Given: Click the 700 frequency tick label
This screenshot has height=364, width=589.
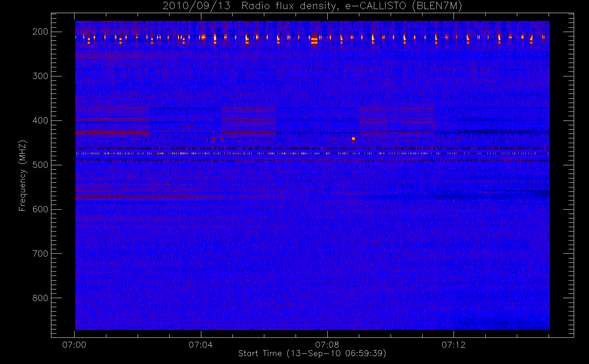Looking at the screenshot, I should [40, 254].
